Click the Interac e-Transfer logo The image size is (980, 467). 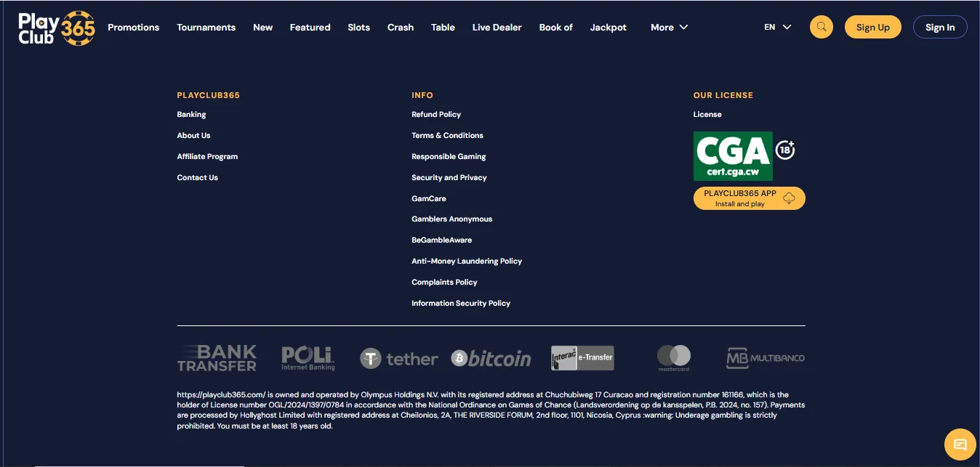(582, 357)
